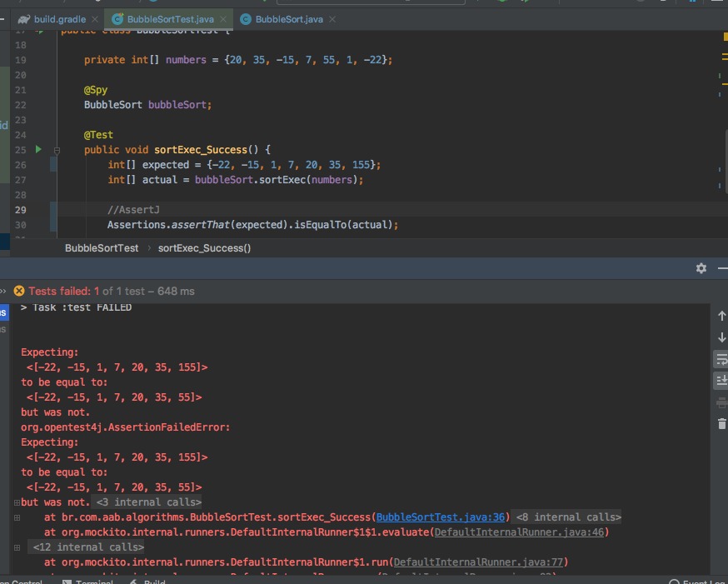
Task: Expand the 3 internal calls fold
Action: pos(148,502)
